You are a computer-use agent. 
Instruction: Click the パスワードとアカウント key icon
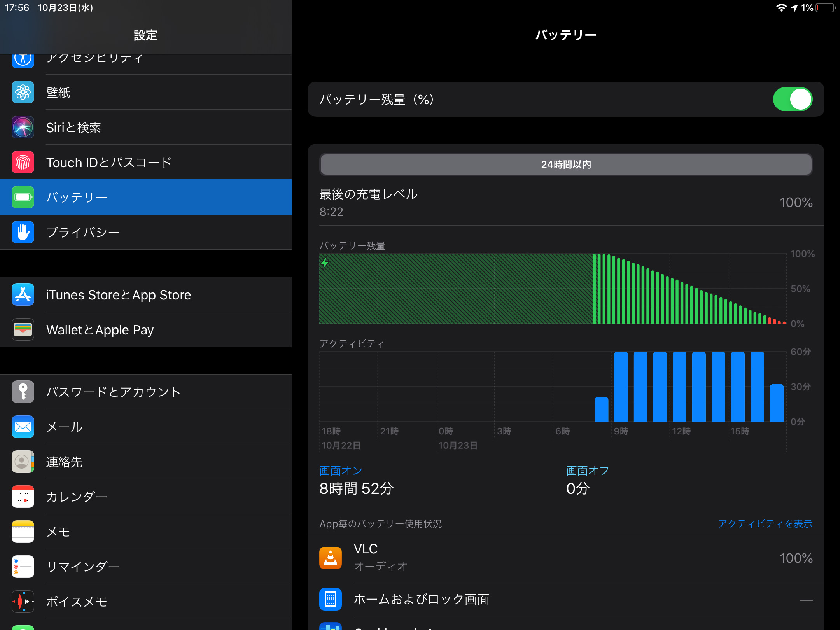pos(23,392)
